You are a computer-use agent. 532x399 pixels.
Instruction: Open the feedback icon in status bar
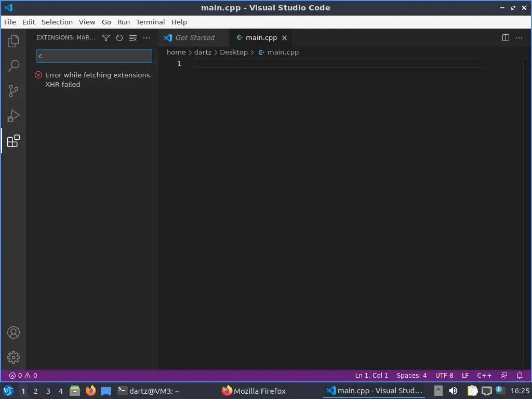504,375
